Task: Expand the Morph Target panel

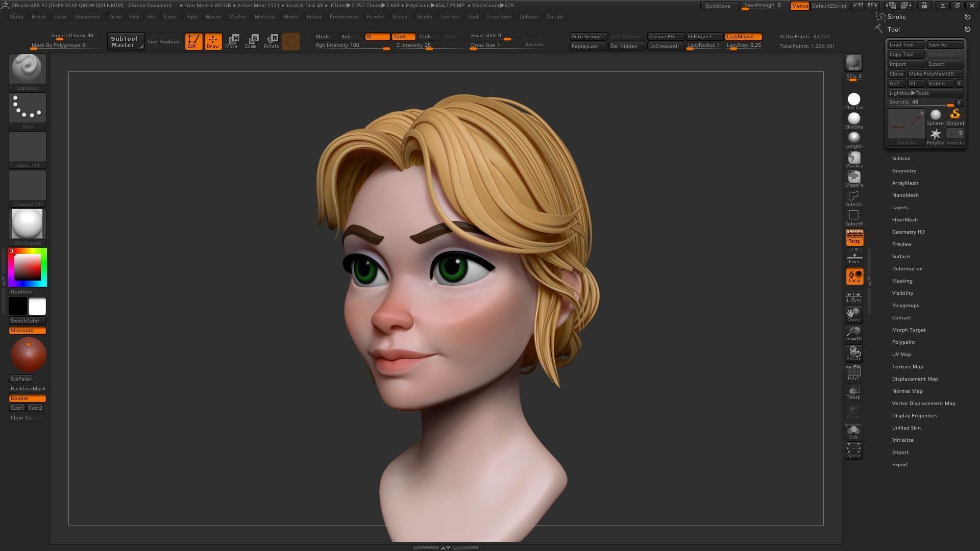Action: pyautogui.click(x=909, y=330)
